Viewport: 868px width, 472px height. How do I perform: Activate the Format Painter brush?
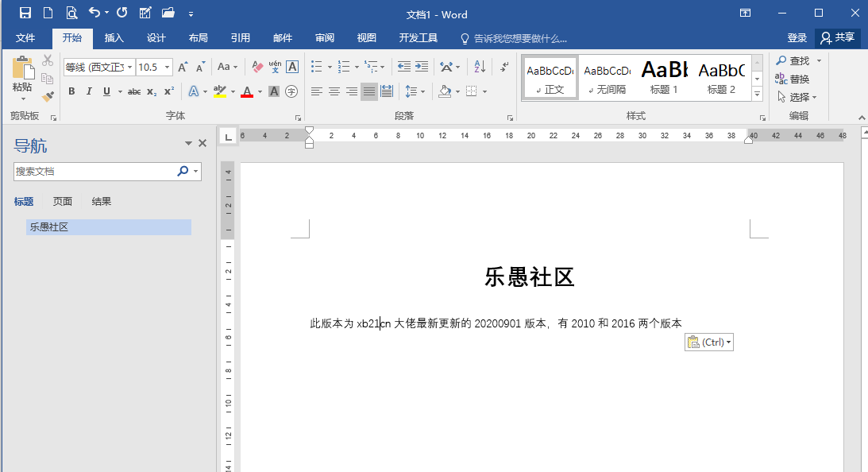tap(48, 96)
